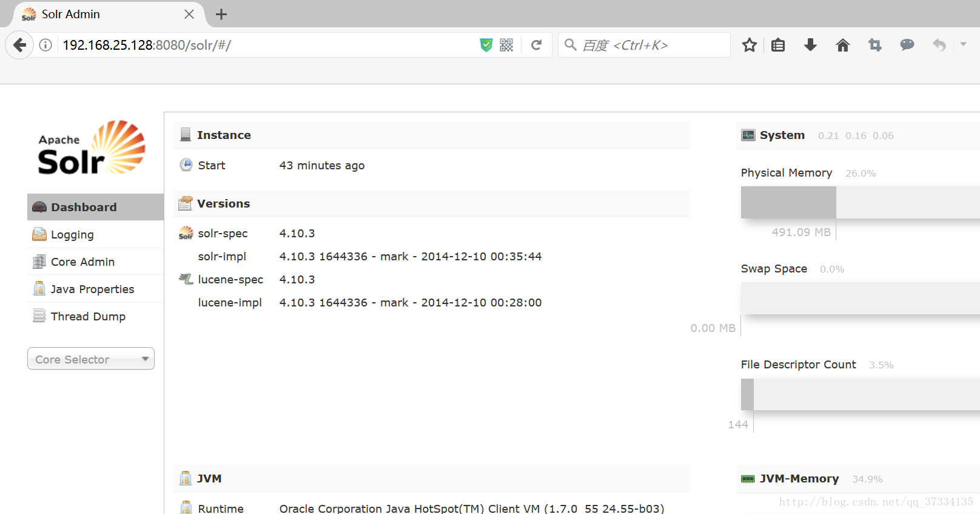Click the Thread Dump stack icon
Screen dimensions: 980x514
click(x=39, y=316)
